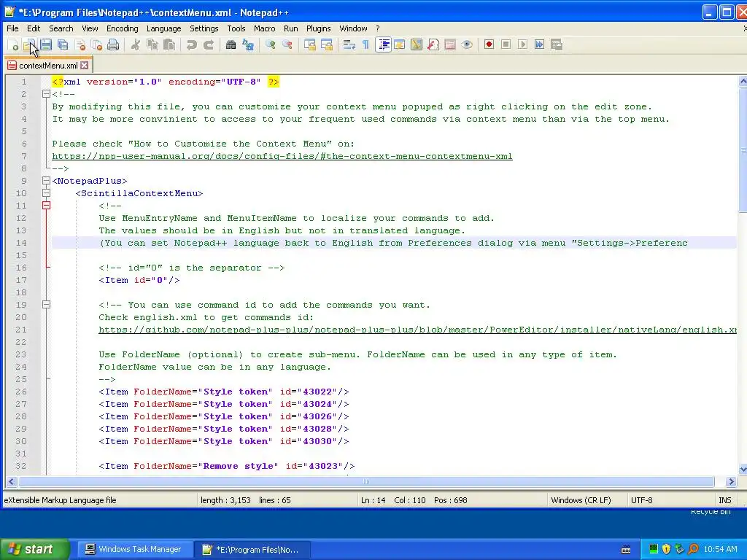
Task: Open the Macro menu
Action: pos(264,28)
